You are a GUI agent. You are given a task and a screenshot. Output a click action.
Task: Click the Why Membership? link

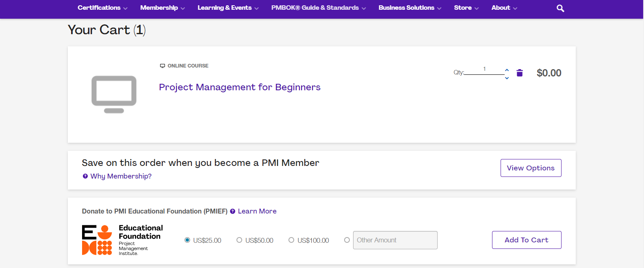(x=121, y=176)
